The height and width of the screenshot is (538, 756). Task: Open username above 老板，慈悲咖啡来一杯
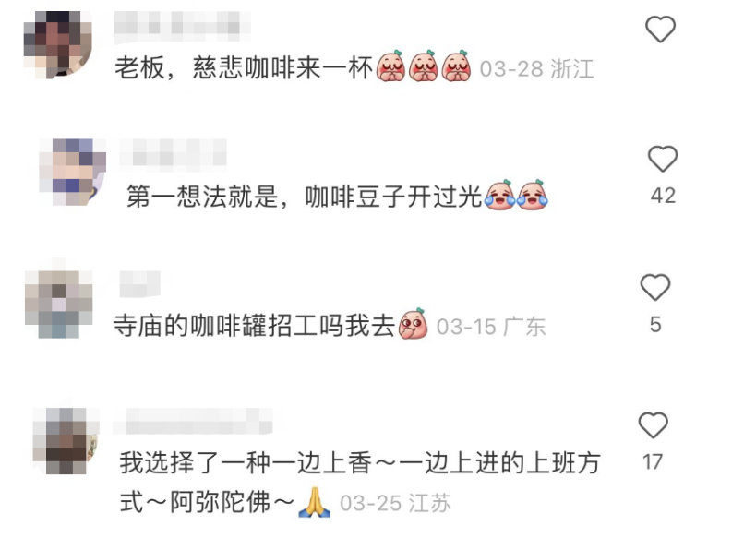pyautogui.click(x=182, y=23)
